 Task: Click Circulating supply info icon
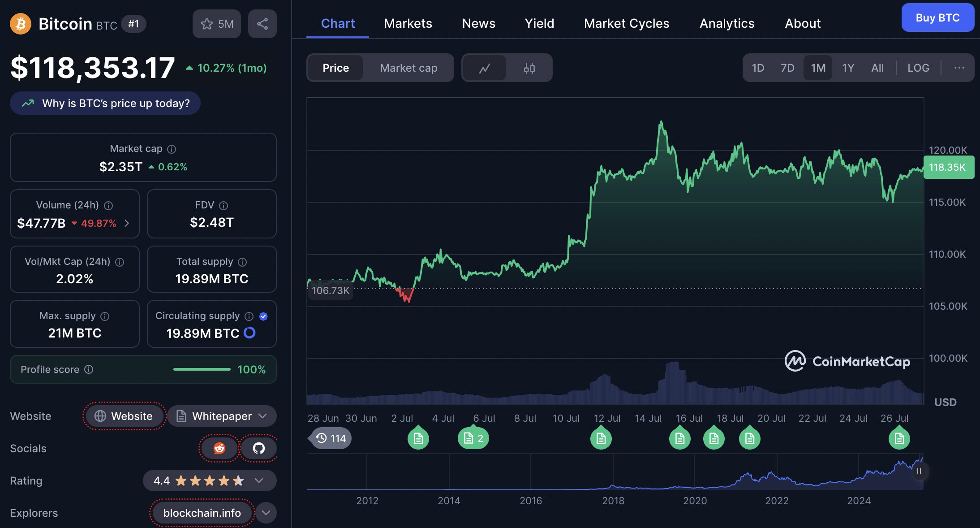point(249,316)
